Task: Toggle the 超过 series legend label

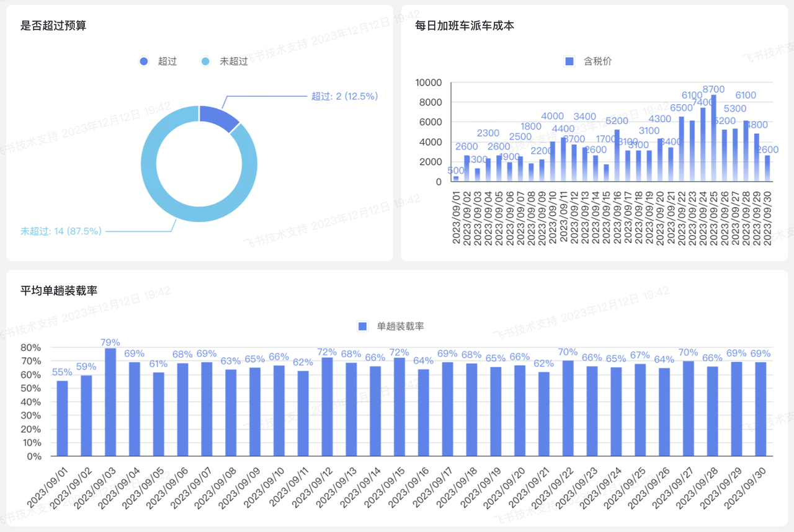Action: click(167, 61)
